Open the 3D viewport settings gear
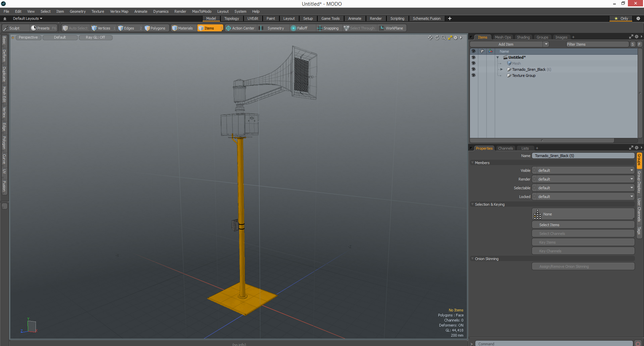Viewport: 644px width, 346px height. (455, 38)
